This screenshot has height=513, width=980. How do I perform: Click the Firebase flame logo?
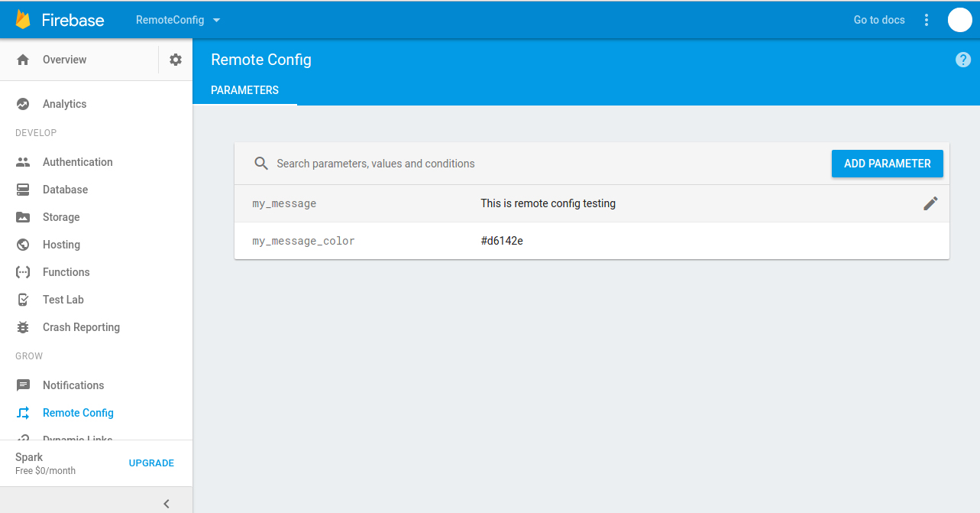click(x=23, y=20)
